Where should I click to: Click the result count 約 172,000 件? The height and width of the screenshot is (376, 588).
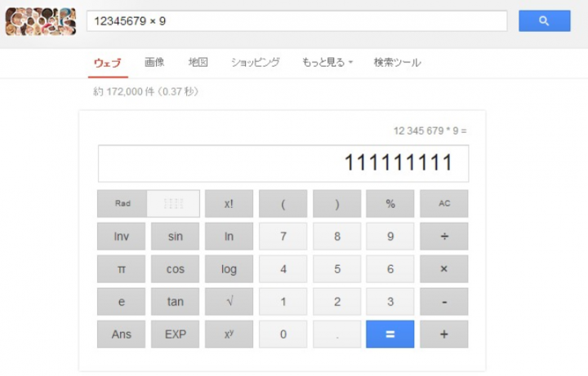(x=124, y=91)
